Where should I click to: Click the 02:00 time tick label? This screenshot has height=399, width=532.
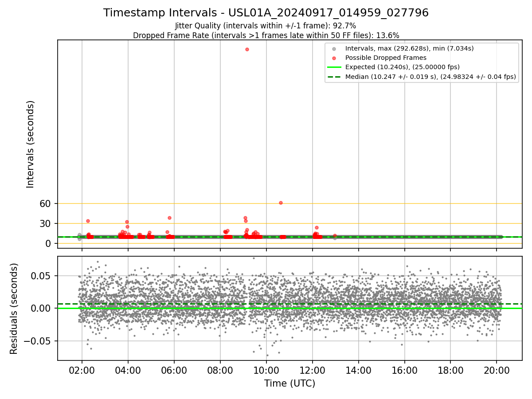tap(82, 370)
